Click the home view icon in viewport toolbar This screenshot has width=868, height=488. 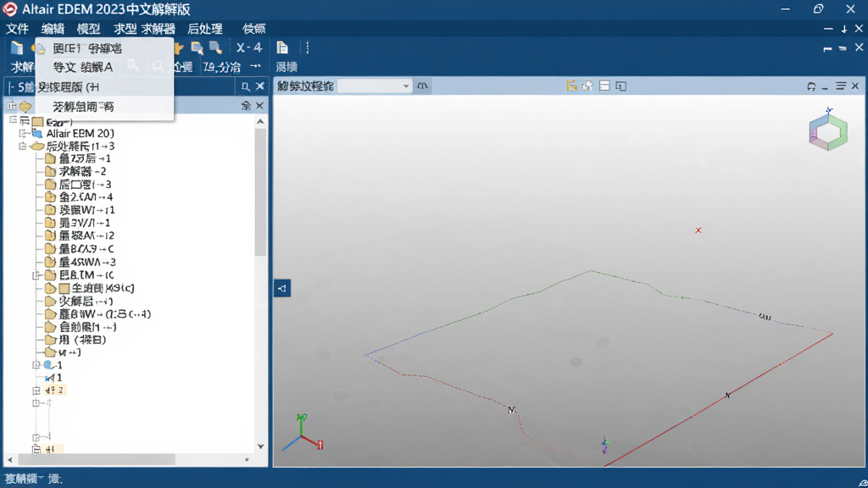click(x=587, y=86)
